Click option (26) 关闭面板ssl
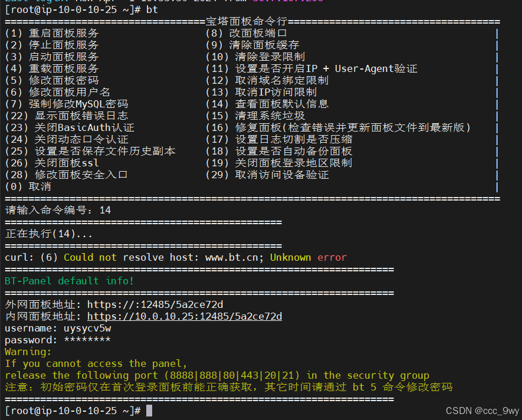 (51, 163)
